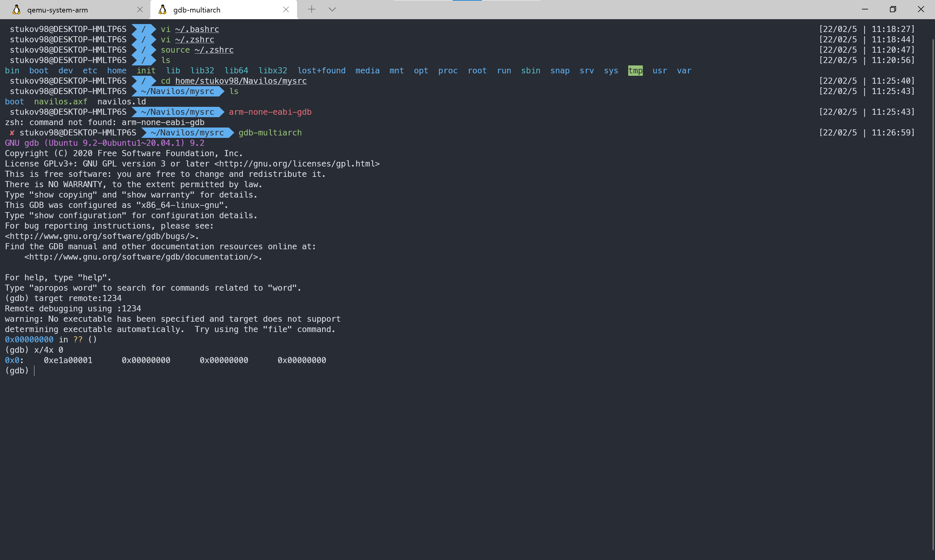
Task: Expand the new tab profile dropdown
Action: [x=332, y=9]
